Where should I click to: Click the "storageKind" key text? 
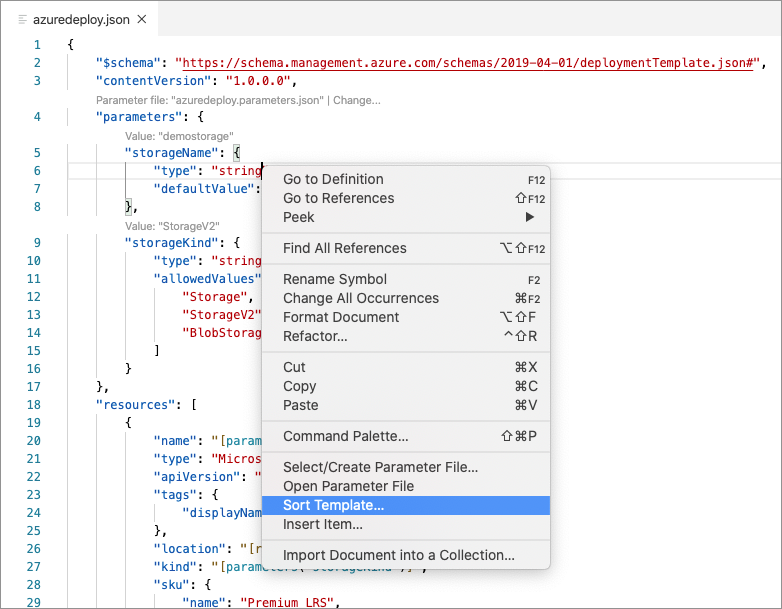(172, 243)
